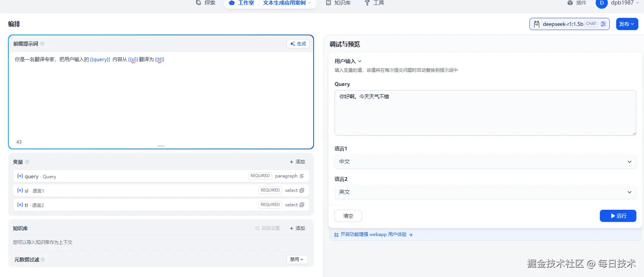Viewport: 644px width, 277px height.
Task: Click the prompt character count 43
Action: [19, 142]
